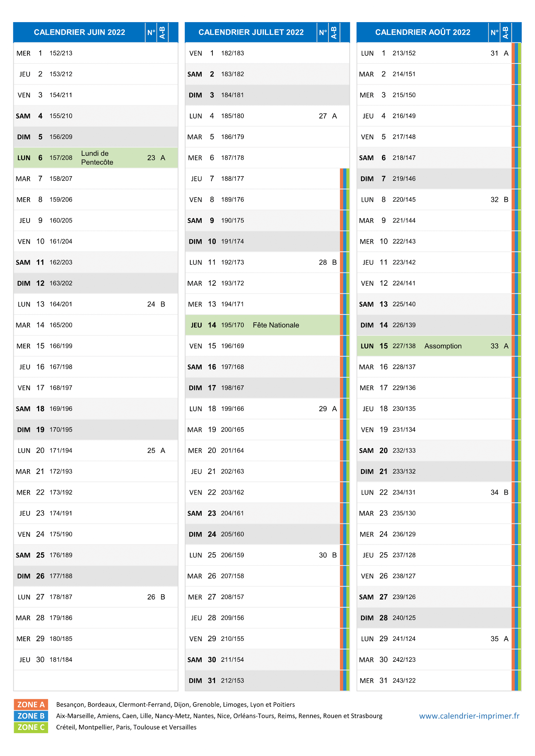Click the orange ZONE A legend swatch
Screen dimensions: 535x756
coord(31,704)
